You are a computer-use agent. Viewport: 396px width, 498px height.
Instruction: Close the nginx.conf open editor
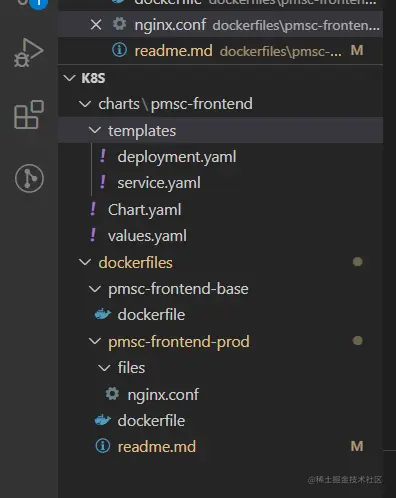point(96,25)
